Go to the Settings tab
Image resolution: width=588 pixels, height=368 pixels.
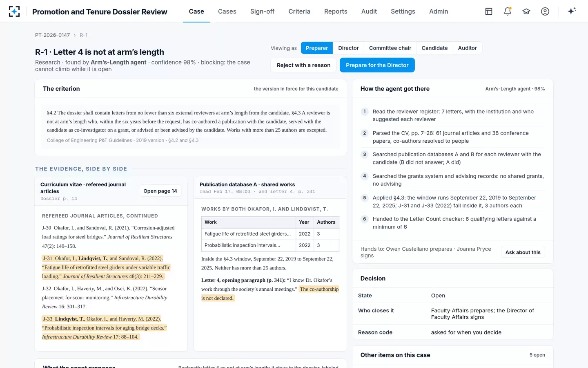(403, 11)
